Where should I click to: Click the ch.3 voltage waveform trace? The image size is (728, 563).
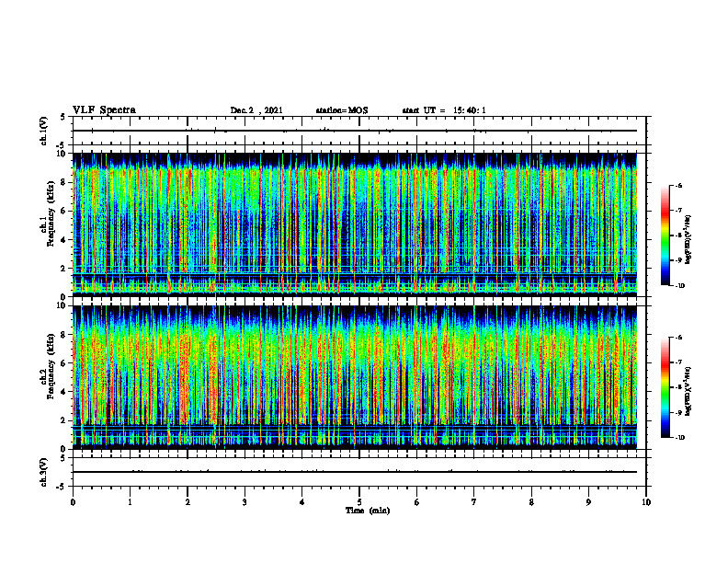click(x=355, y=472)
